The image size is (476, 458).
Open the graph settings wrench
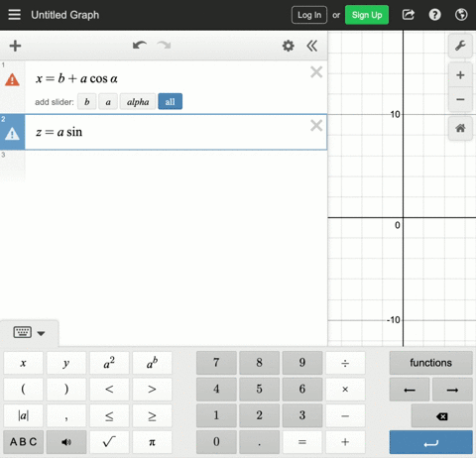click(x=460, y=46)
